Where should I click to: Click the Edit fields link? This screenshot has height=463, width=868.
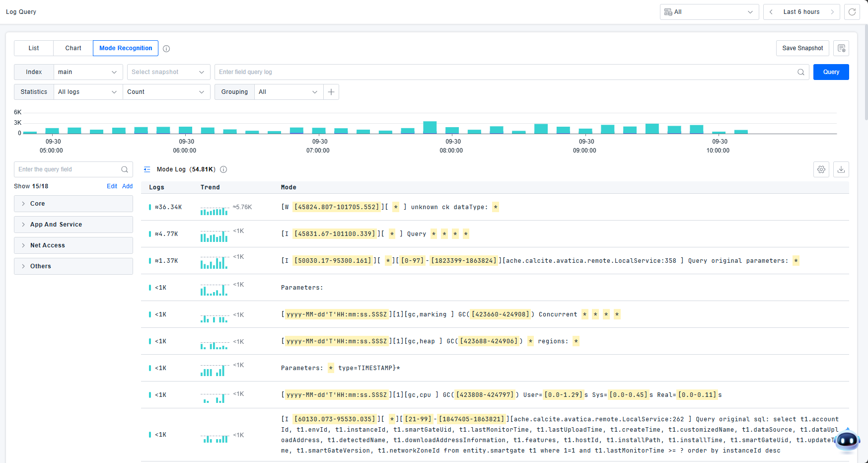click(x=112, y=186)
